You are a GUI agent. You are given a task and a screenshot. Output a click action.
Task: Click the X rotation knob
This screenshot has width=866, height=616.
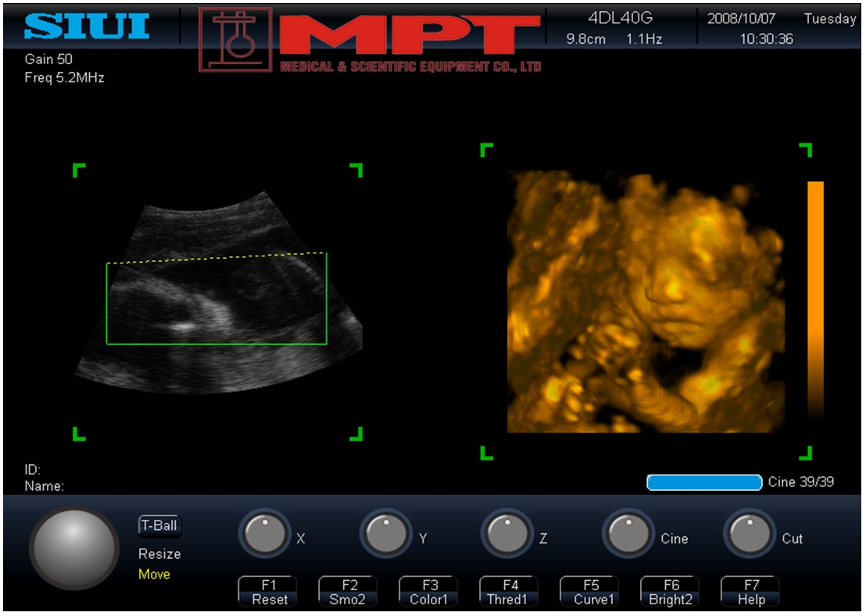[x=264, y=535]
